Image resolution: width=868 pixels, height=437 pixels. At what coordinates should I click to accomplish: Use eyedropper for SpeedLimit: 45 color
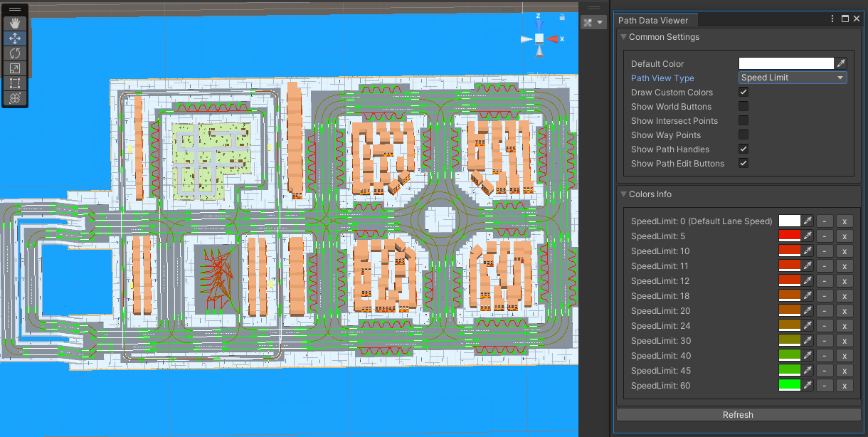pyautogui.click(x=808, y=371)
